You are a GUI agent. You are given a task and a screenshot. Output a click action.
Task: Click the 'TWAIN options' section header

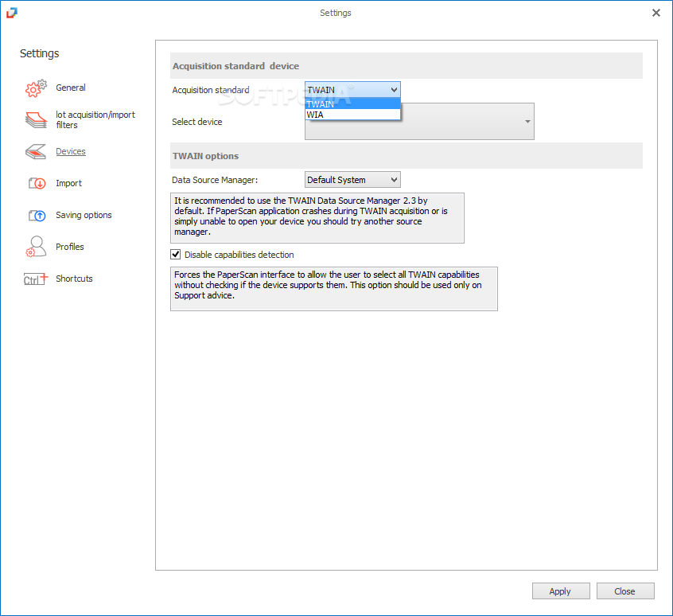pyautogui.click(x=205, y=156)
